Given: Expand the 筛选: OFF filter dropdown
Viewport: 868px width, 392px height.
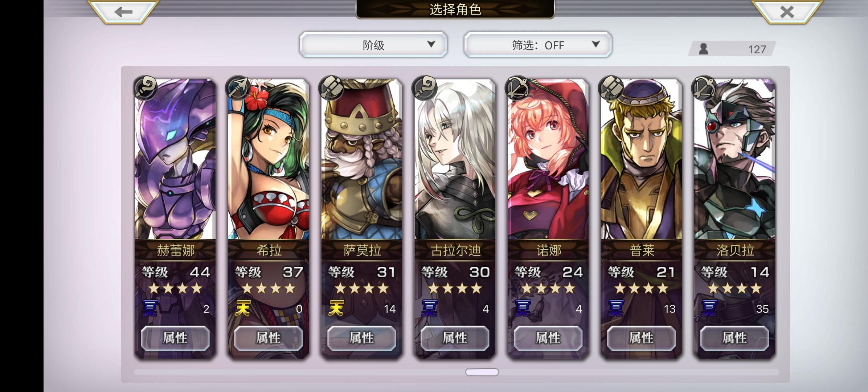Looking at the screenshot, I should [x=538, y=45].
